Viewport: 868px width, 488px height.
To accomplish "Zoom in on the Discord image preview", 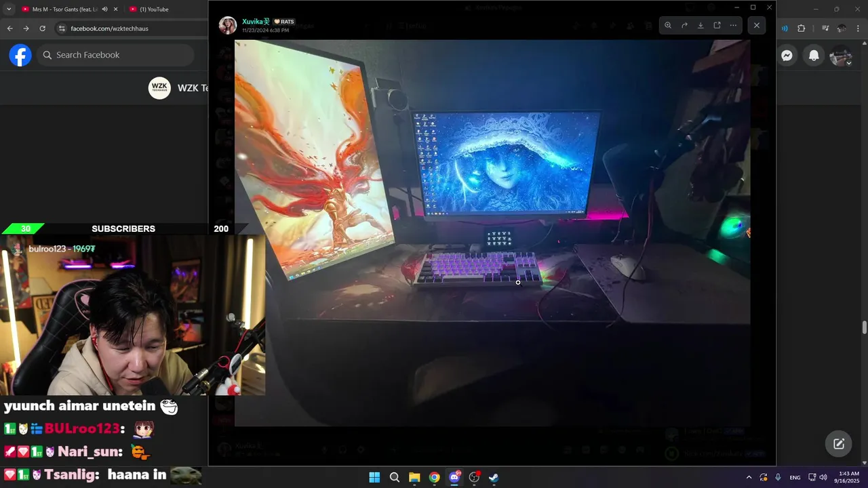I will [x=668, y=25].
